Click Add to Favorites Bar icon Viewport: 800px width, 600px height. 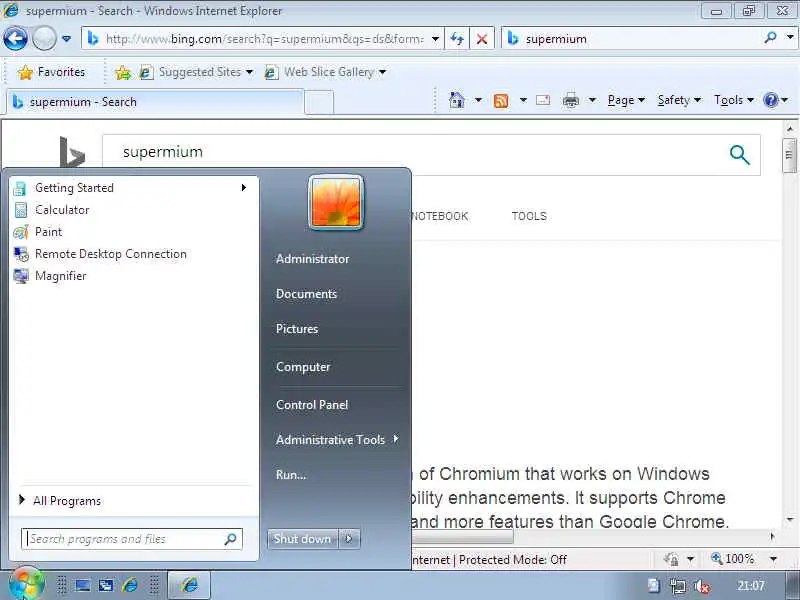click(x=122, y=73)
